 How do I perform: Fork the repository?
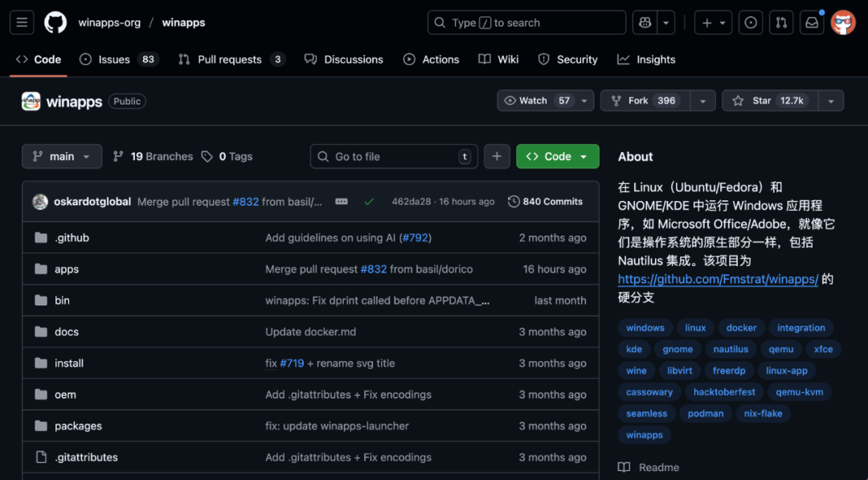pyautogui.click(x=645, y=101)
